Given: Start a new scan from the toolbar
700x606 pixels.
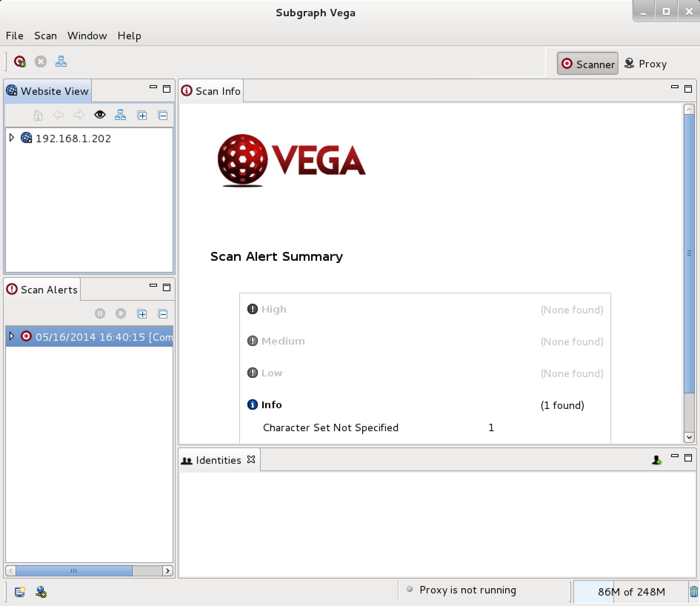Looking at the screenshot, I should 20,61.
